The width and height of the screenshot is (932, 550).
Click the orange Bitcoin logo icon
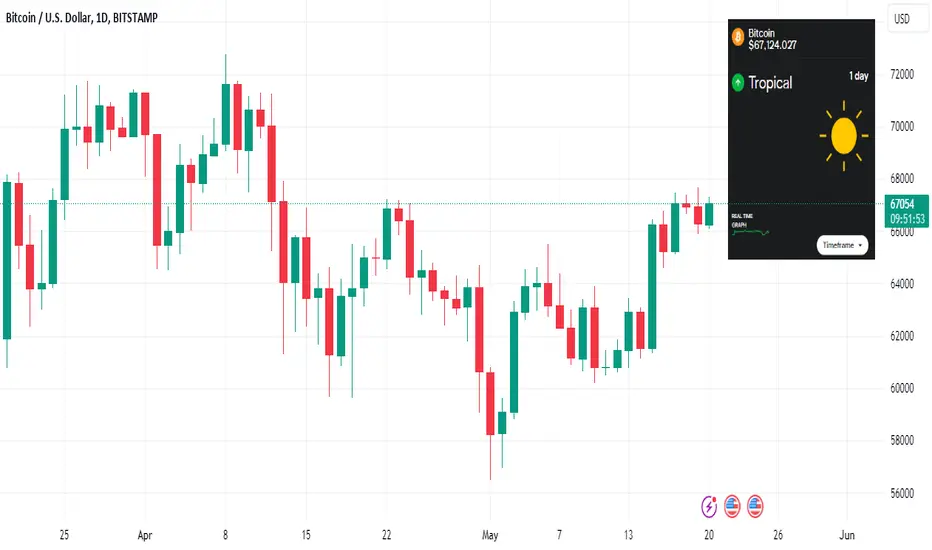(738, 37)
